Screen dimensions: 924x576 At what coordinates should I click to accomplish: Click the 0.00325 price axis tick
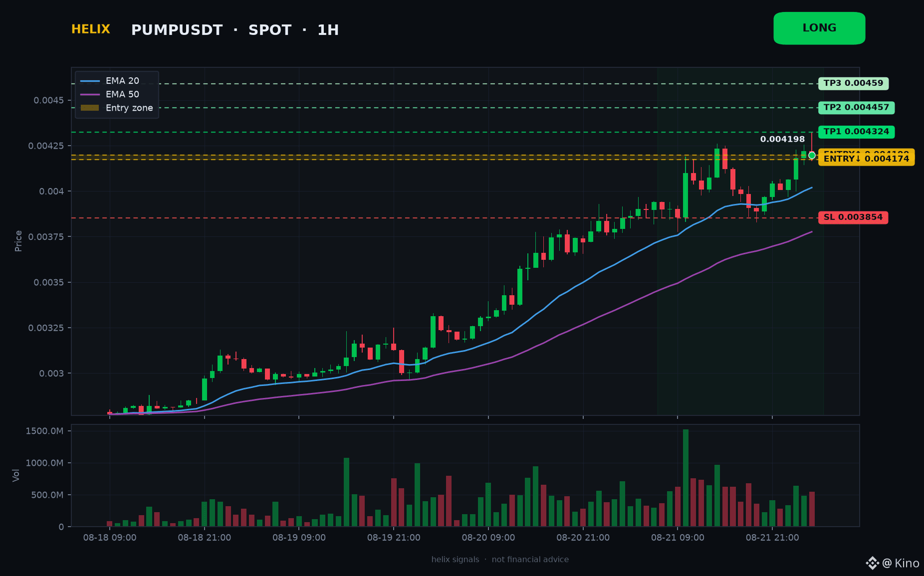(x=46, y=328)
